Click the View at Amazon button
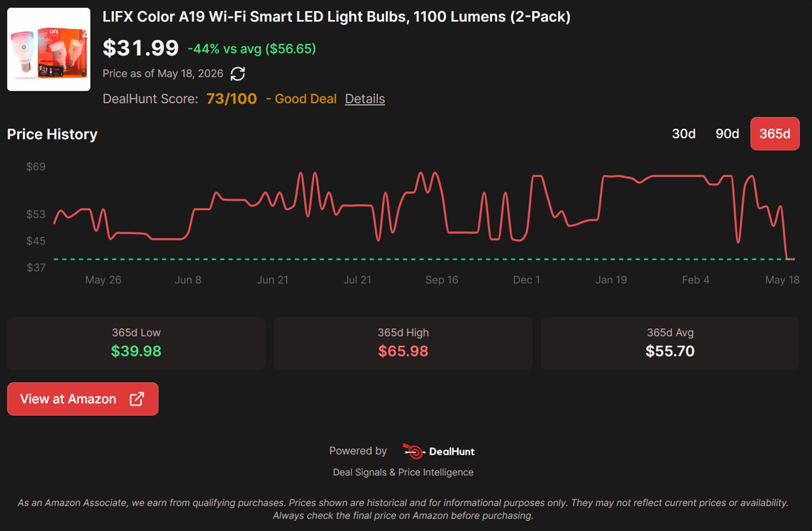This screenshot has width=812, height=531. pos(83,399)
